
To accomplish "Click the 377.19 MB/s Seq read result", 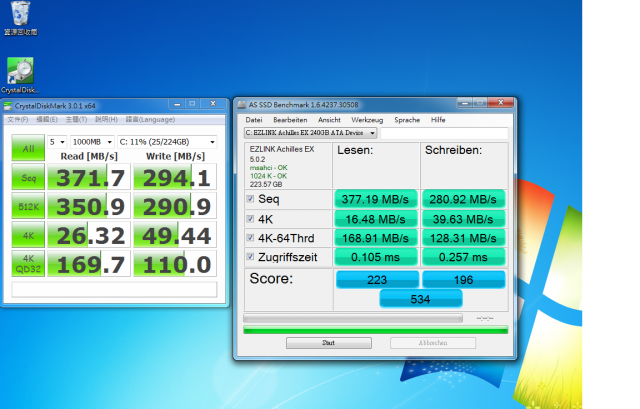I will [x=376, y=199].
